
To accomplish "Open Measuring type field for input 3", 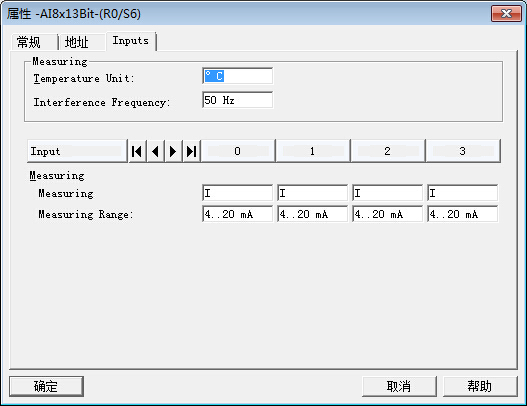I will coord(462,193).
